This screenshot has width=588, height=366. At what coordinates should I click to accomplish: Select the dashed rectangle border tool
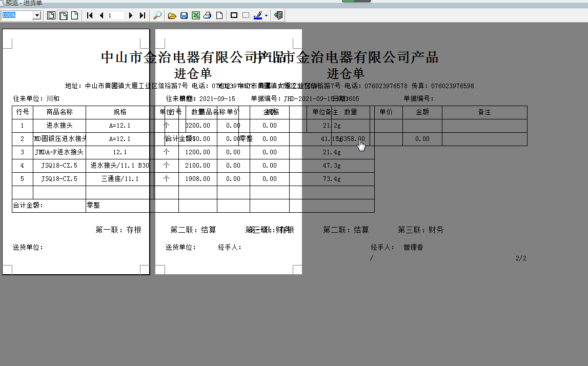[246, 15]
